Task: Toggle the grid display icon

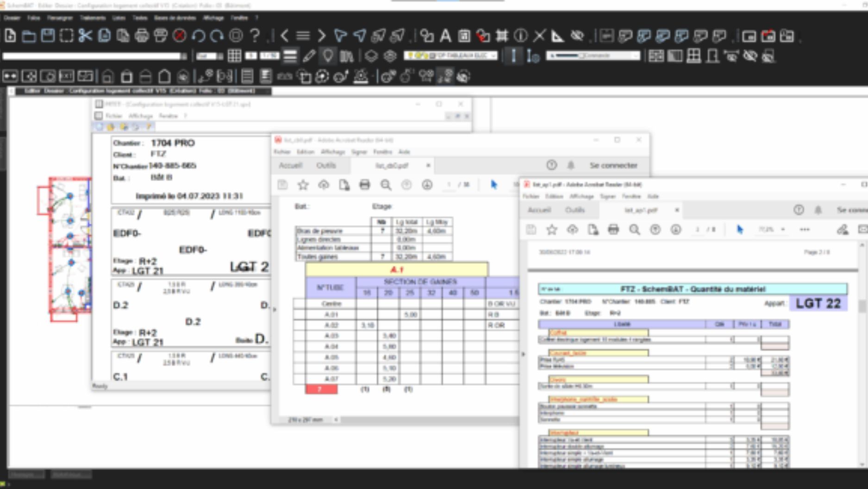Action: pyautogui.click(x=234, y=56)
